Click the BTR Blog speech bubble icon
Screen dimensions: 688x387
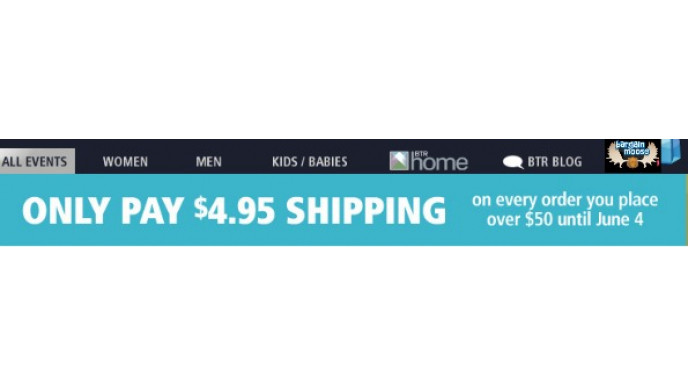click(513, 162)
